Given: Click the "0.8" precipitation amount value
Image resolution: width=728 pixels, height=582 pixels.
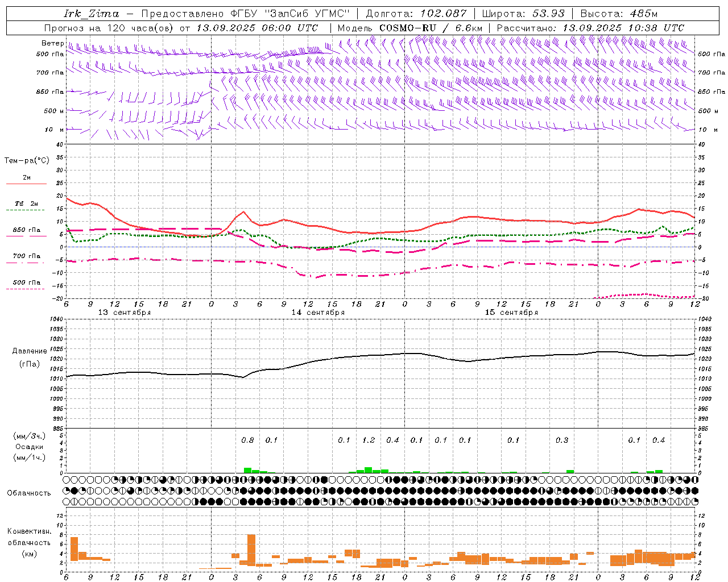Looking at the screenshot, I should pos(247,440).
